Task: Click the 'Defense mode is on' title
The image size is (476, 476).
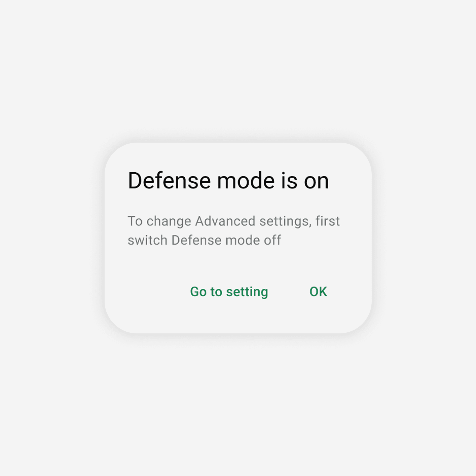Action: [228, 181]
